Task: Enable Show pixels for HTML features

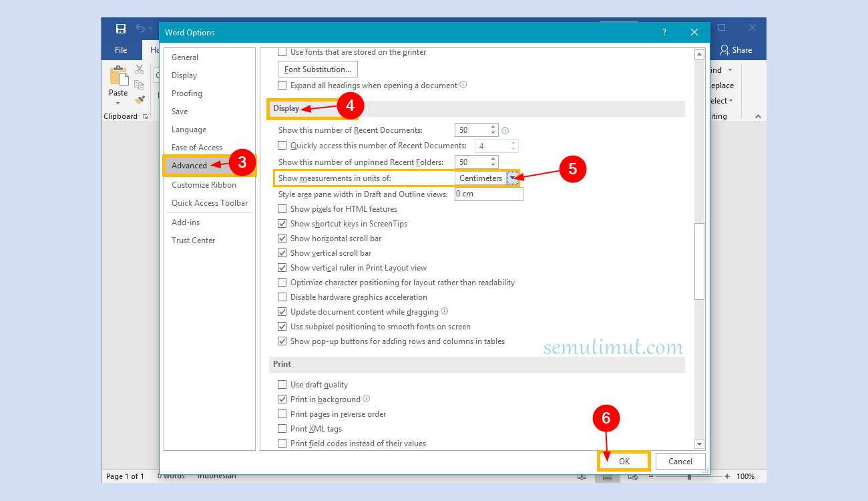Action: click(282, 208)
